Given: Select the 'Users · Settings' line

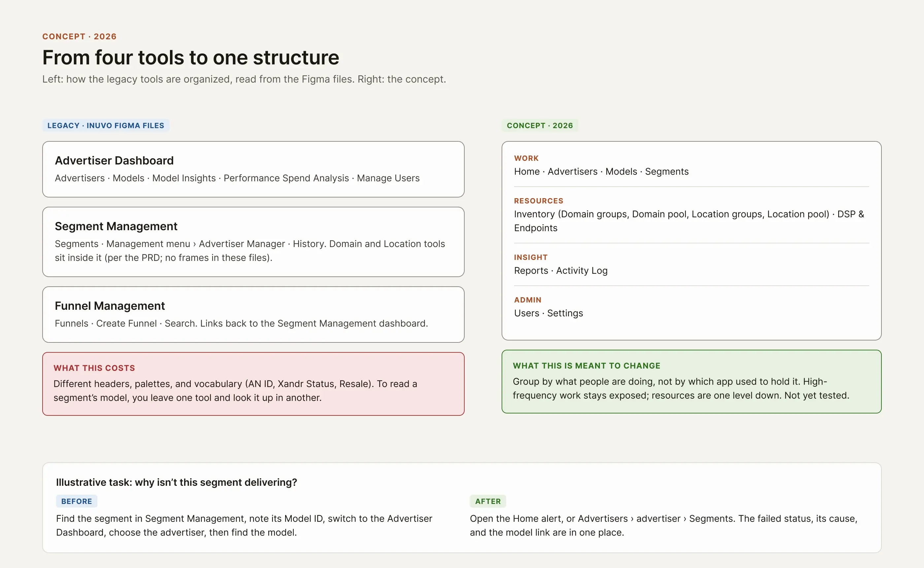Looking at the screenshot, I should (x=548, y=313).
